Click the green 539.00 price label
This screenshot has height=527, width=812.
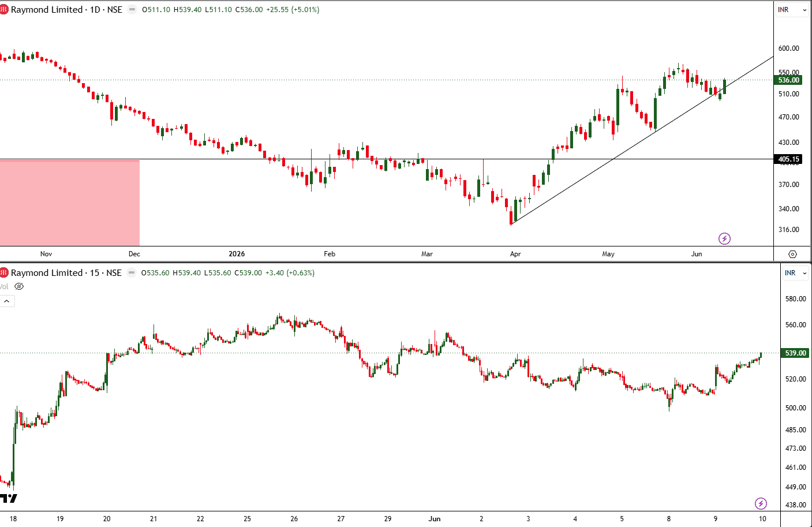coord(795,353)
